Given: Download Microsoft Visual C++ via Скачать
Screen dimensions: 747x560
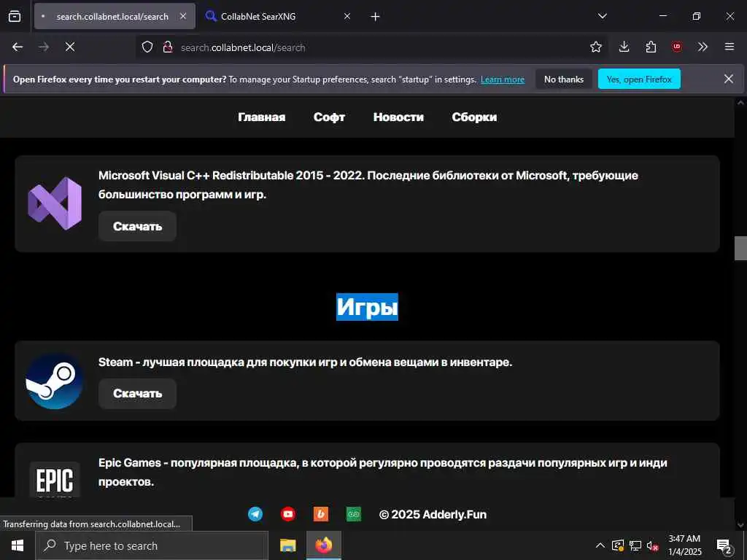Looking at the screenshot, I should click(x=138, y=226).
